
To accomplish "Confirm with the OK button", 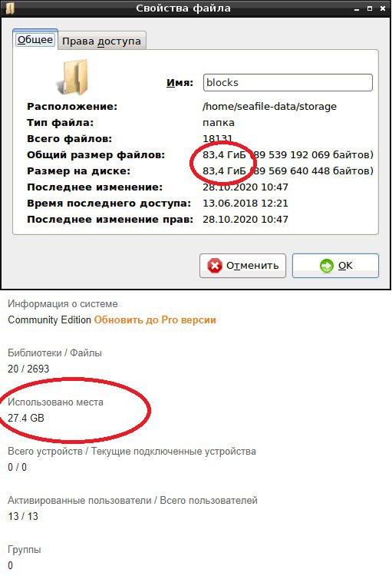I will click(335, 266).
